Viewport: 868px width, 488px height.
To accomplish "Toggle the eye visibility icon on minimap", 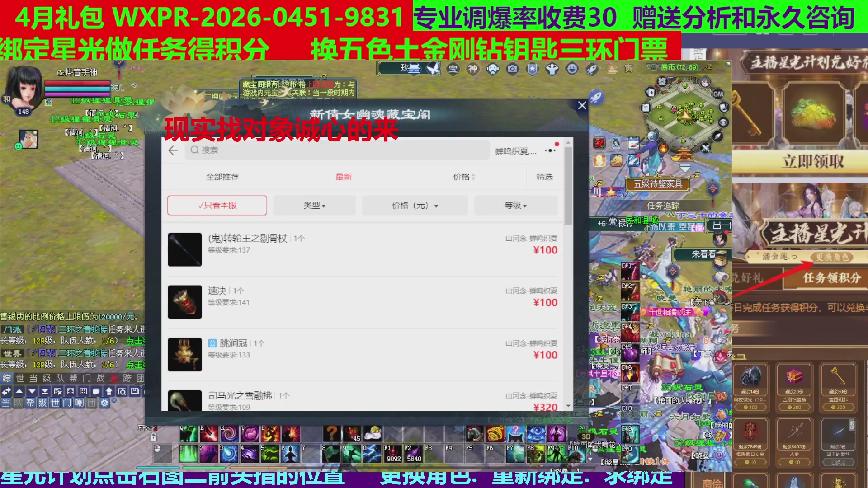I will click(x=723, y=122).
